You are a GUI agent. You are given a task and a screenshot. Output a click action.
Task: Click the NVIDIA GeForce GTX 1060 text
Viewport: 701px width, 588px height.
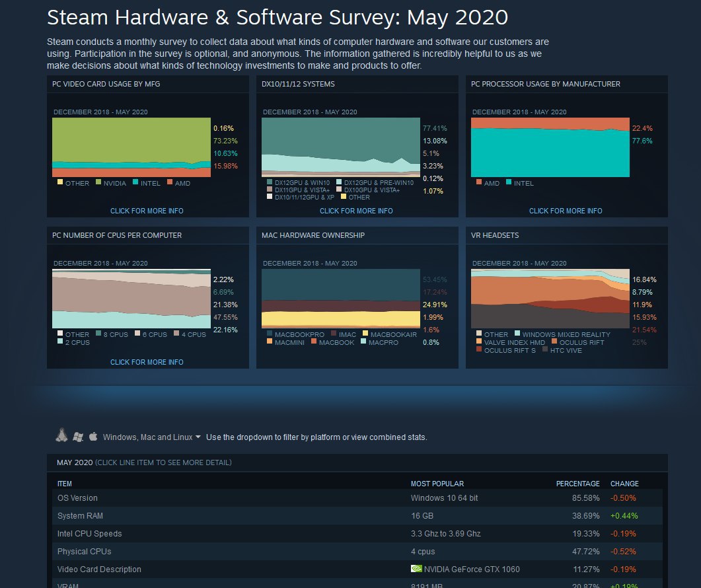coord(472,570)
